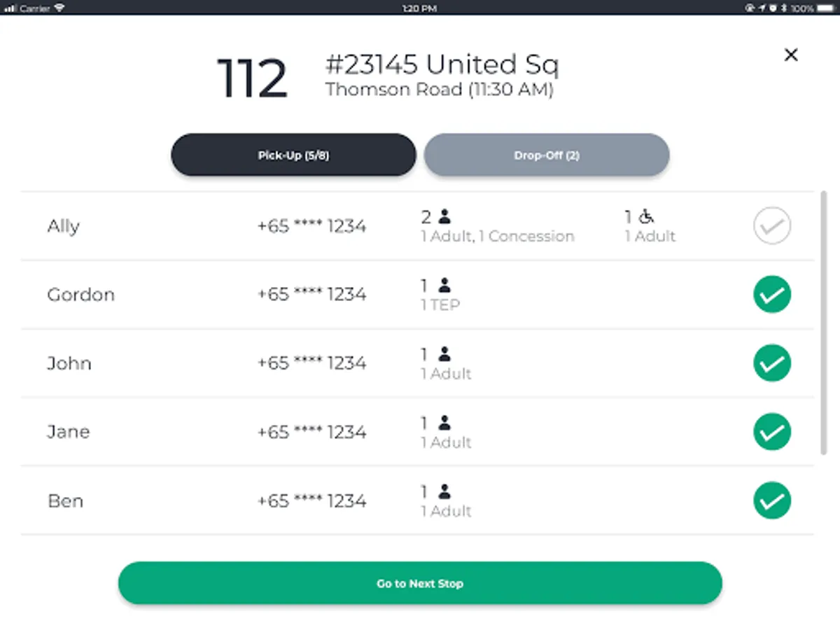Click the wheelchair icon in Ally's row
The width and height of the screenshot is (840, 630).
646,217
